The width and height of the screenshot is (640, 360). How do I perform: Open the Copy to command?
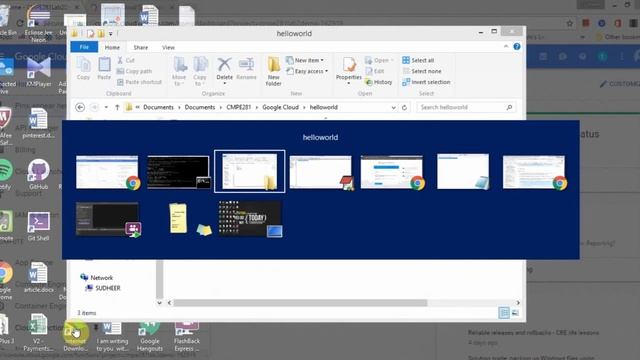pyautogui.click(x=200, y=71)
